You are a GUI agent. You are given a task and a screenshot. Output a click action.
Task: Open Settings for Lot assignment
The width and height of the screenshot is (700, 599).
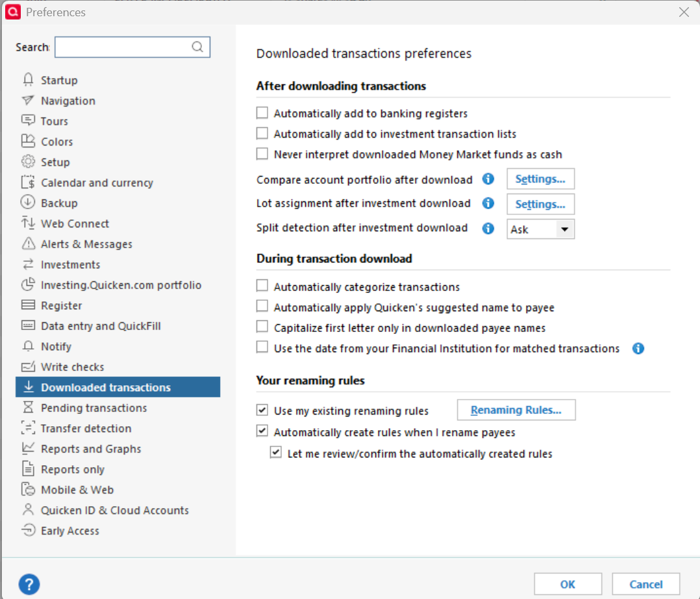coord(541,204)
